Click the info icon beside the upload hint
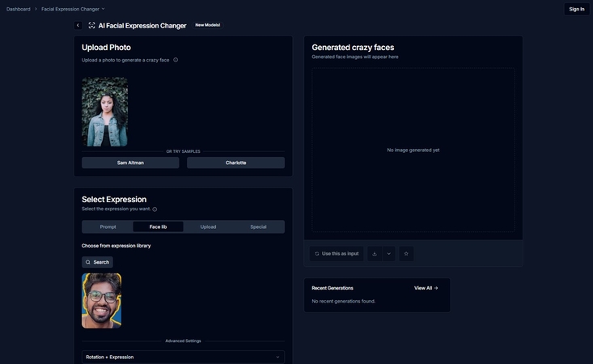The width and height of the screenshot is (593, 364). [176, 60]
